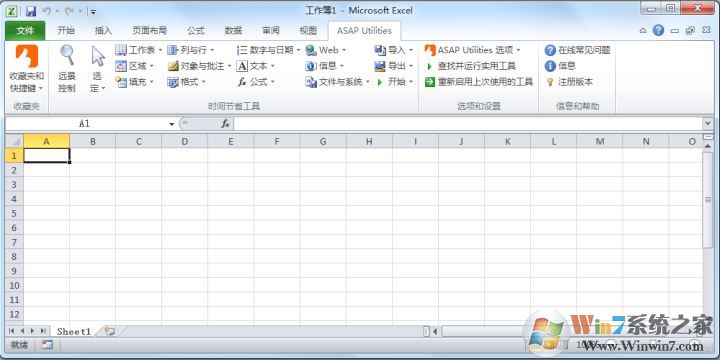Open the 公式 formulas tools menu in the ASAP group
The width and height of the screenshot is (720, 360).
tap(256, 82)
